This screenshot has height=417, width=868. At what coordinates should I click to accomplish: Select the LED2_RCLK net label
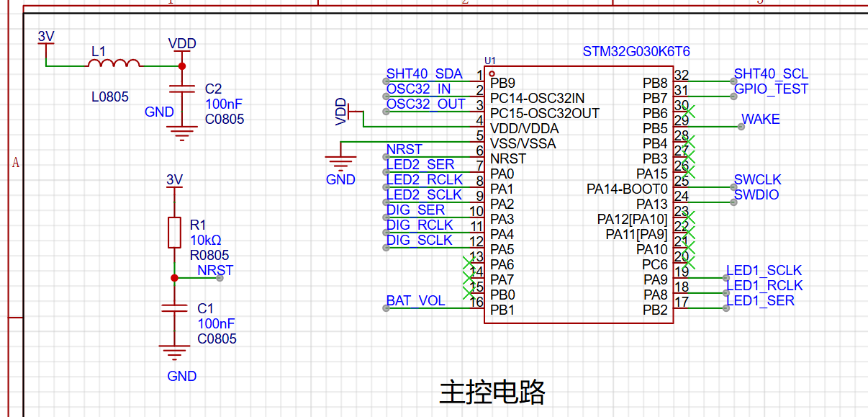(424, 179)
